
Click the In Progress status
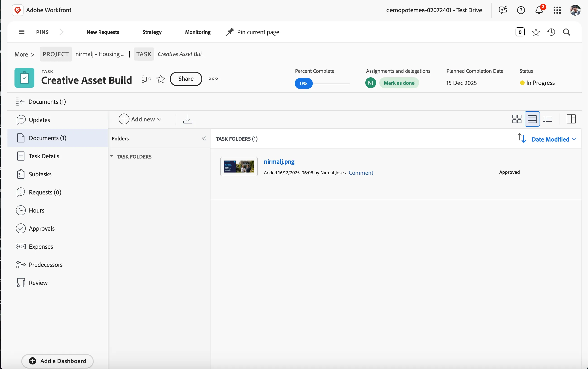537,83
